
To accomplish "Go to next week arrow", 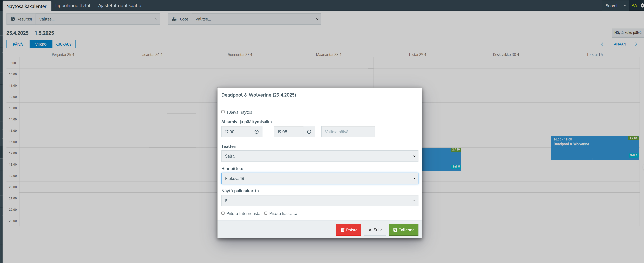I will [636, 44].
